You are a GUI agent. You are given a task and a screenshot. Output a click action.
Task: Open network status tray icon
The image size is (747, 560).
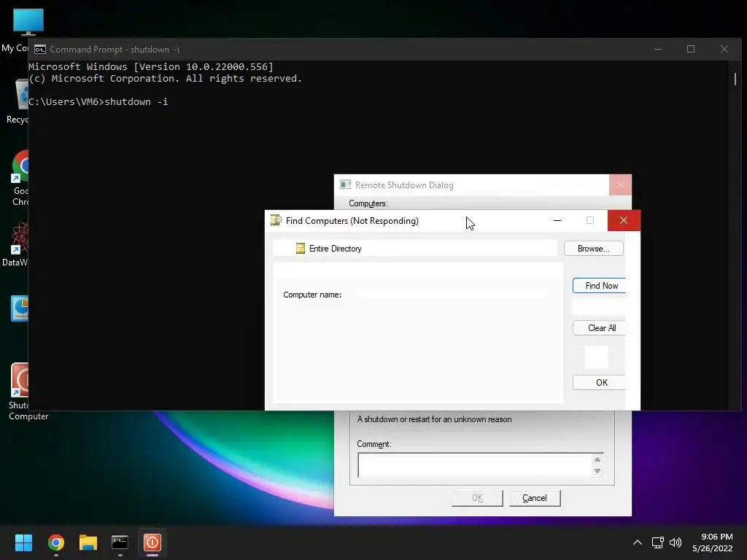click(x=658, y=542)
